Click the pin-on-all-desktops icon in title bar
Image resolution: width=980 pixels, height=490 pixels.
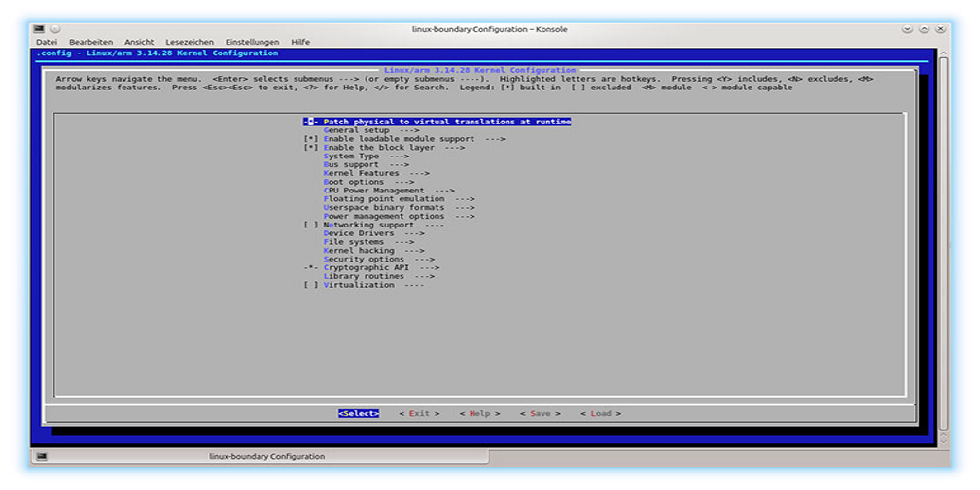click(55, 29)
